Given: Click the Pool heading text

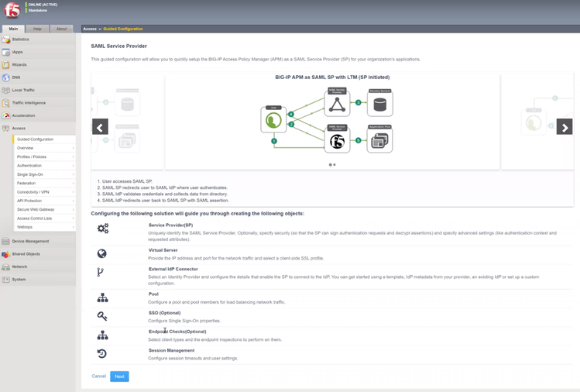Looking at the screenshot, I should point(153,294).
